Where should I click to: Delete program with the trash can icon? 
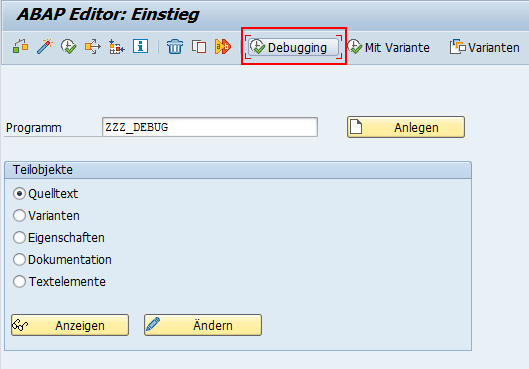175,46
